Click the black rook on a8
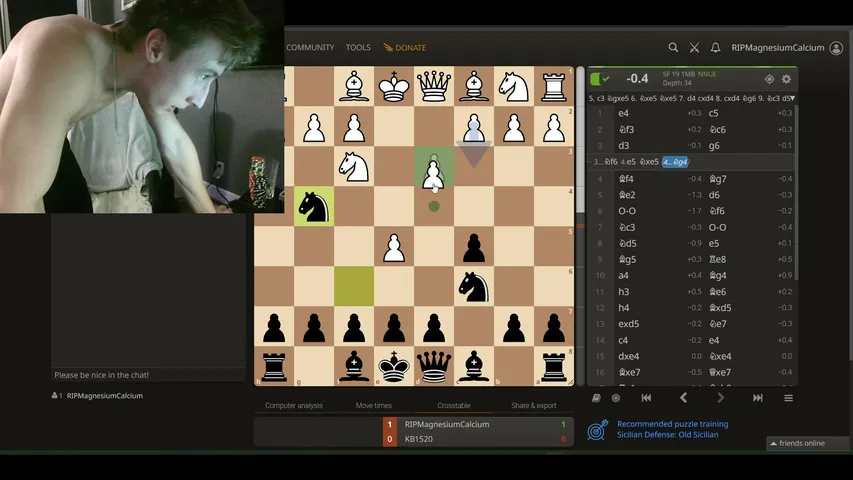Screen dimensions: 853x480 tap(554, 366)
